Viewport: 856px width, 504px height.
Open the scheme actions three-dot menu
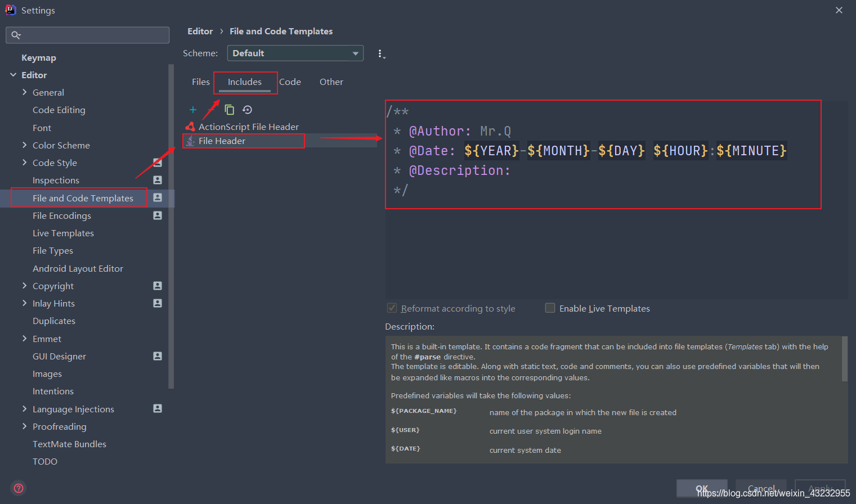381,54
